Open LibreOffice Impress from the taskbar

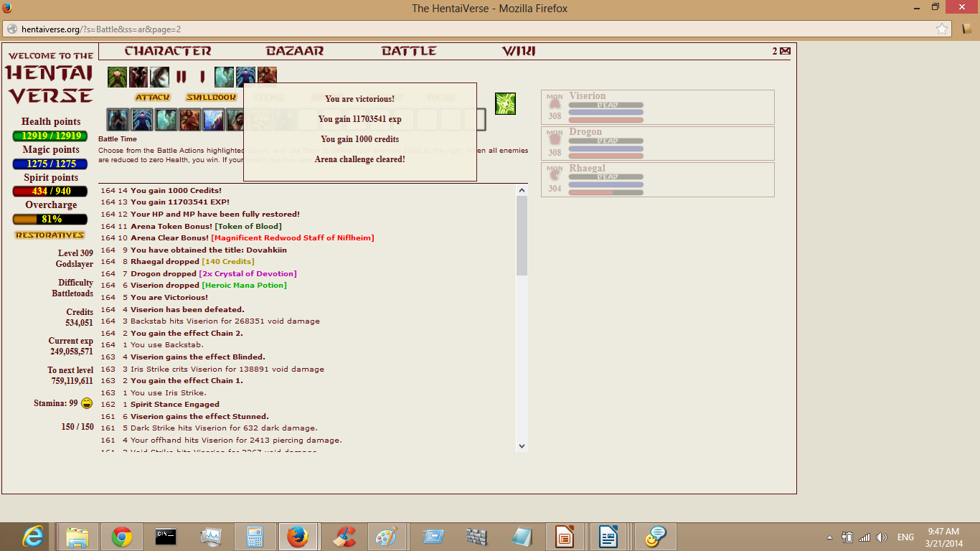tap(565, 537)
